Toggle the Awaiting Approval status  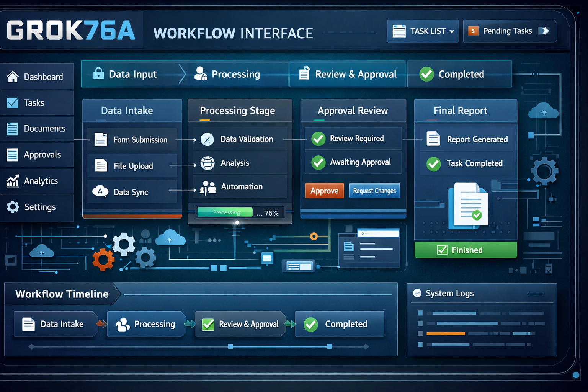[318, 162]
